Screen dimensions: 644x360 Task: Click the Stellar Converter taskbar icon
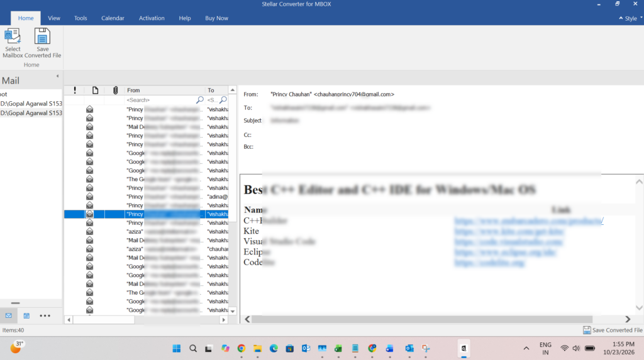[x=464, y=349]
